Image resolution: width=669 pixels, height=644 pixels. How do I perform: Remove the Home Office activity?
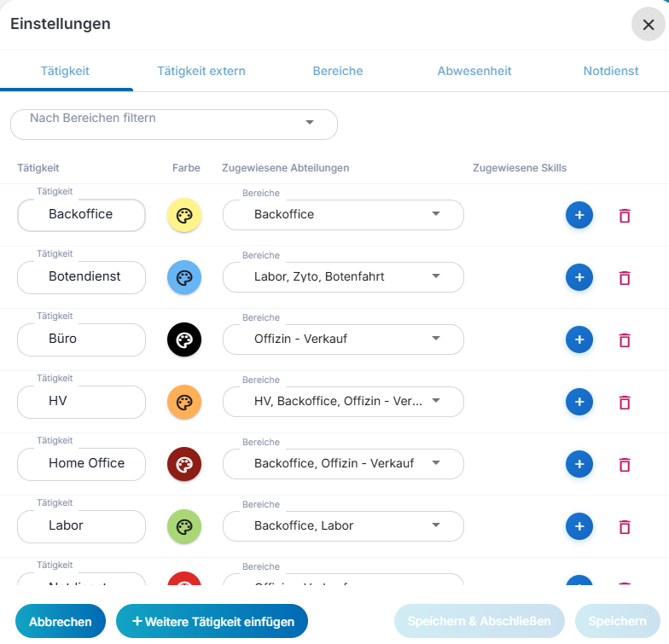point(625,465)
